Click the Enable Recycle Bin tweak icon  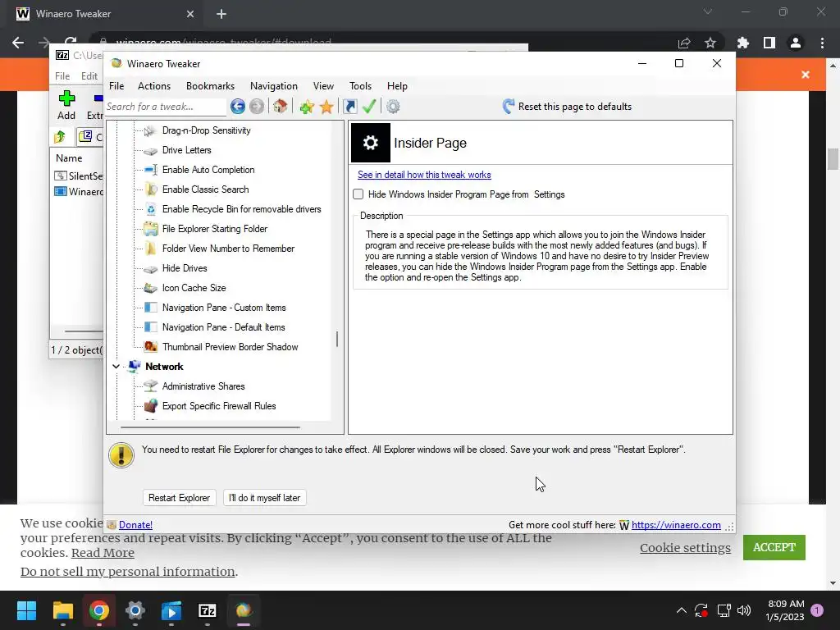pos(151,209)
